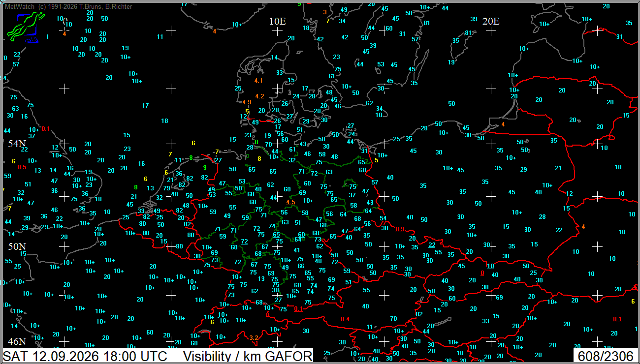Viewport: 640px width, 364px height.
Task: Click the 54N latitude label
Action: pyautogui.click(x=16, y=144)
